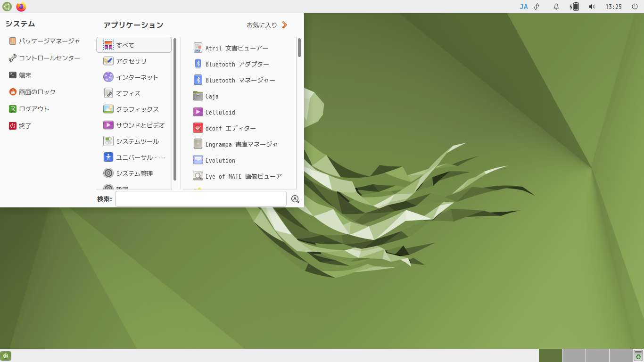Select the システム管理 category

pyautogui.click(x=134, y=173)
